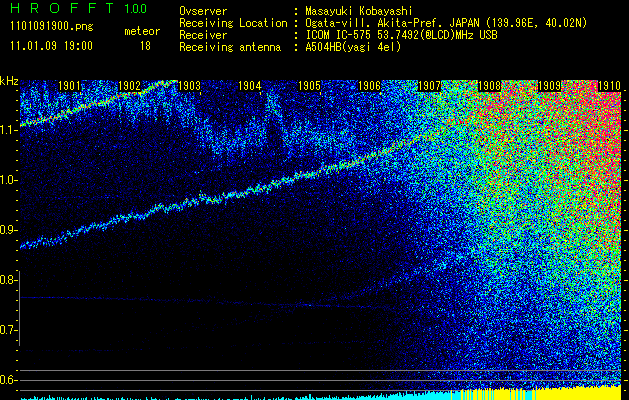Select the name Masayuki Kobayashi
This screenshot has height=400, width=629.
pyautogui.click(x=359, y=11)
